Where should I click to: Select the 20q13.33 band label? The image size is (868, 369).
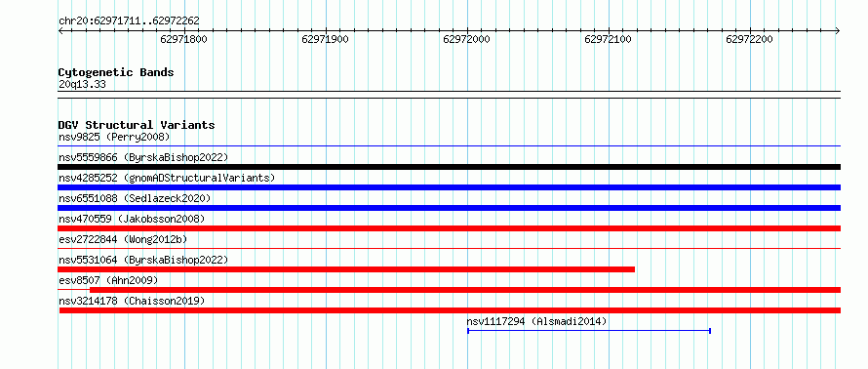pos(82,85)
